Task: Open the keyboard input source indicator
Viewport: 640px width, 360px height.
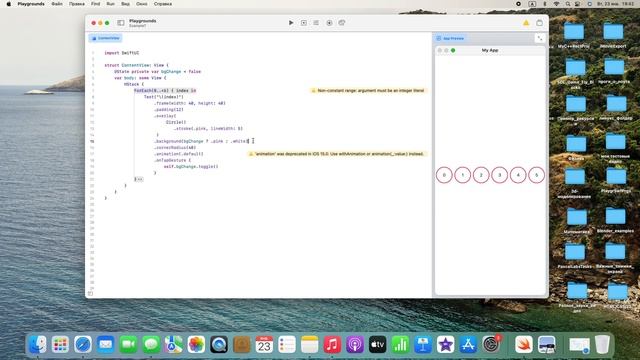Action: click(x=532, y=4)
